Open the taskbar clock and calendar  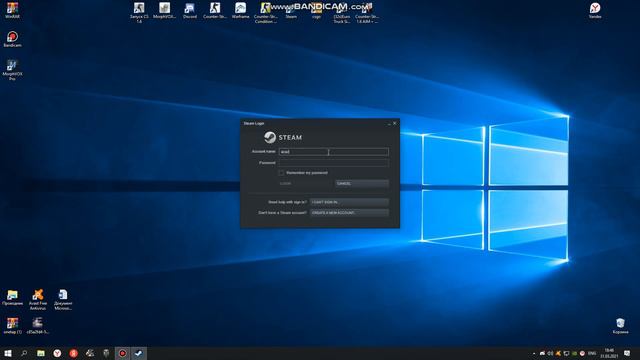[x=609, y=353]
